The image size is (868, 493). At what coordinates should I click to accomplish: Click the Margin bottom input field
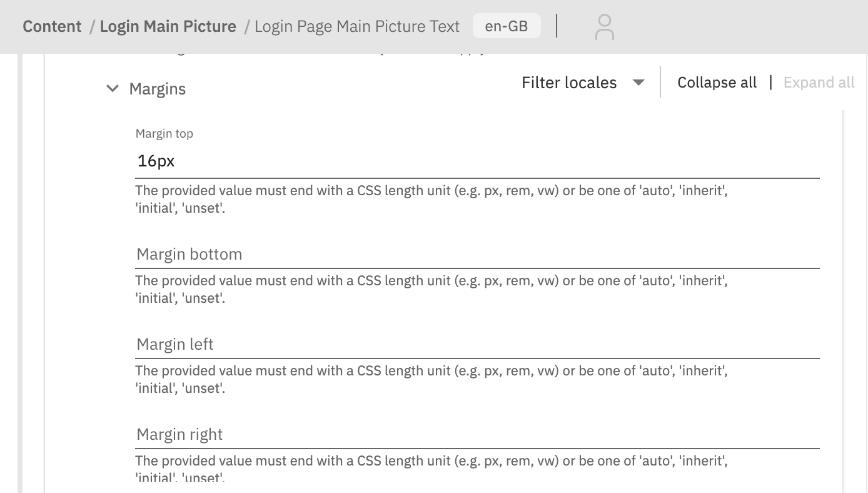coord(477,255)
